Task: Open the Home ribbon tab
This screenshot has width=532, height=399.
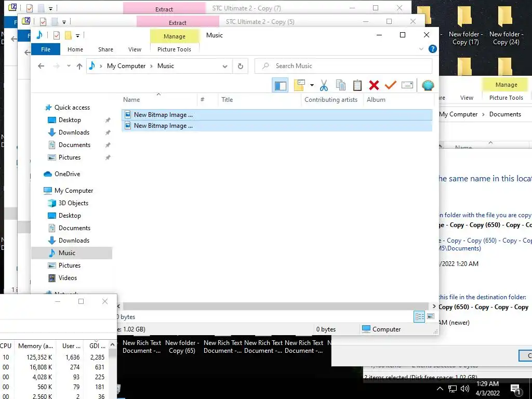Action: (75, 49)
